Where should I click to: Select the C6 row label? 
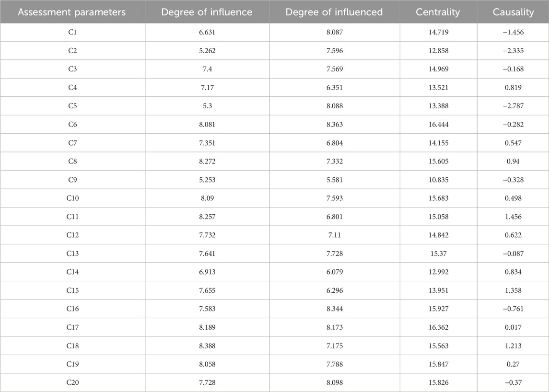(x=72, y=125)
